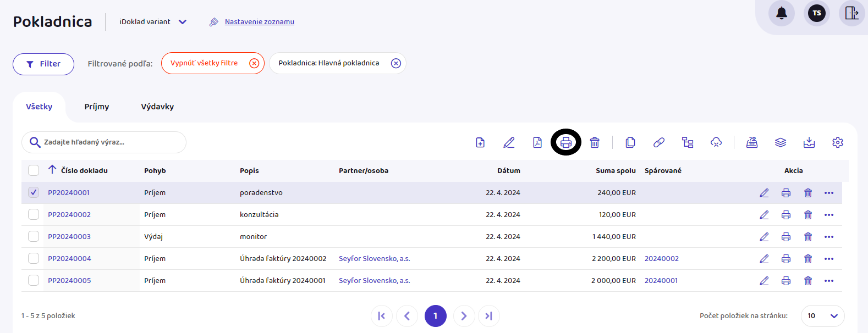The image size is (868, 333).
Task: Toggle the select-all checkbox in header
Action: pyautogui.click(x=34, y=170)
